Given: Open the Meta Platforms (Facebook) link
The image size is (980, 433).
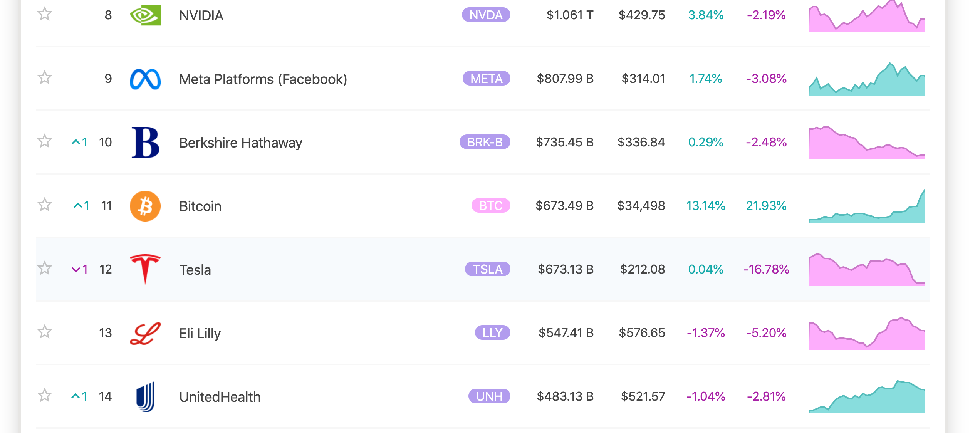Looking at the screenshot, I should click(x=263, y=79).
